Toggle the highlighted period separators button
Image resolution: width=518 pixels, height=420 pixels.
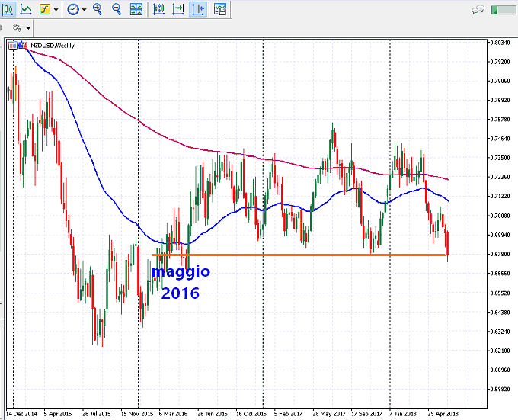(197, 10)
